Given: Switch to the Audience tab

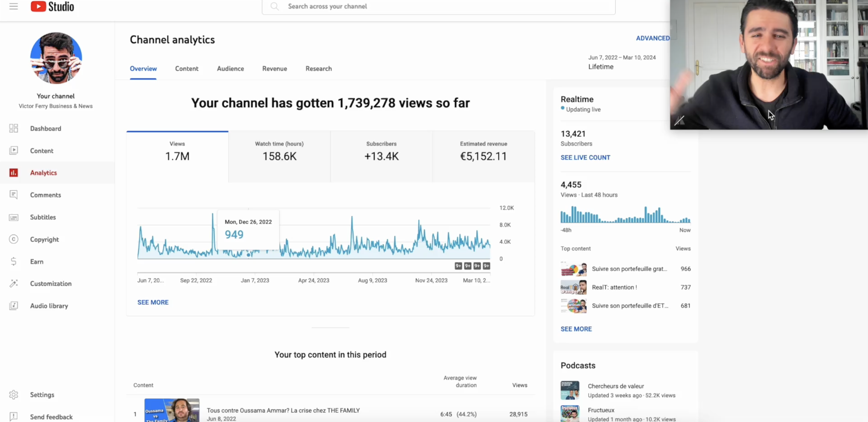Looking at the screenshot, I should point(230,69).
